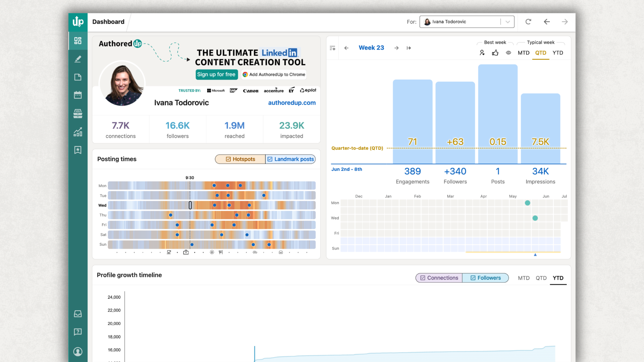Screen dimensions: 644x362
Task: Click the calendar heatmap position triangle marker
Action: pos(535,255)
